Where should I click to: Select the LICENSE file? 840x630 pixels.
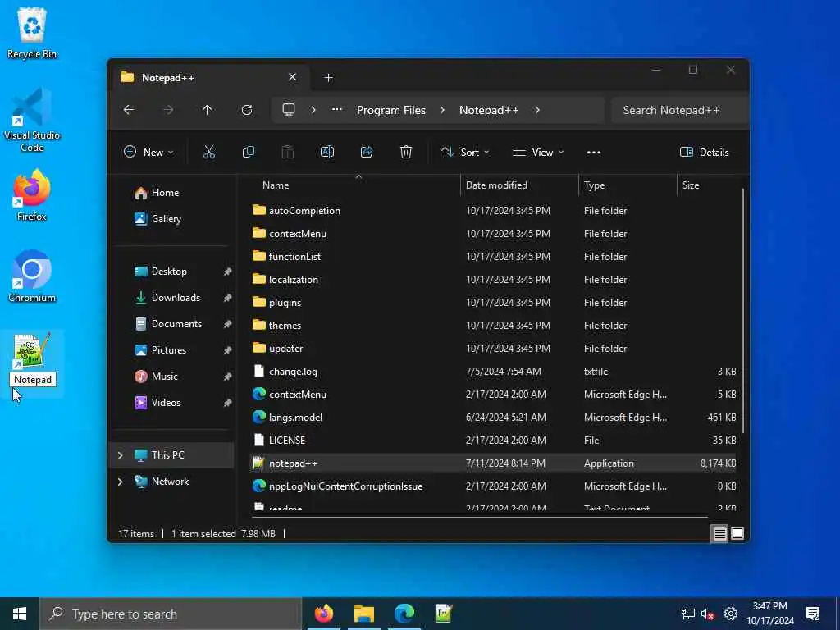[x=493, y=441]
